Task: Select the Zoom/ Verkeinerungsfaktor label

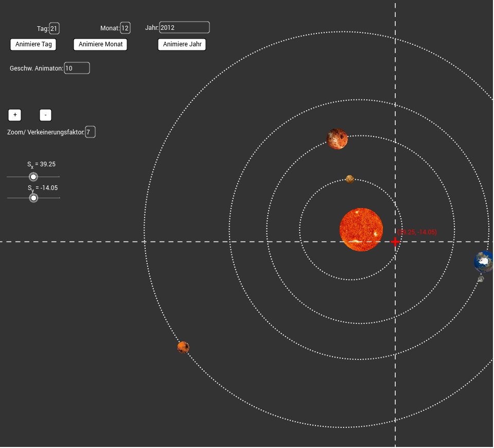Action: (46, 132)
